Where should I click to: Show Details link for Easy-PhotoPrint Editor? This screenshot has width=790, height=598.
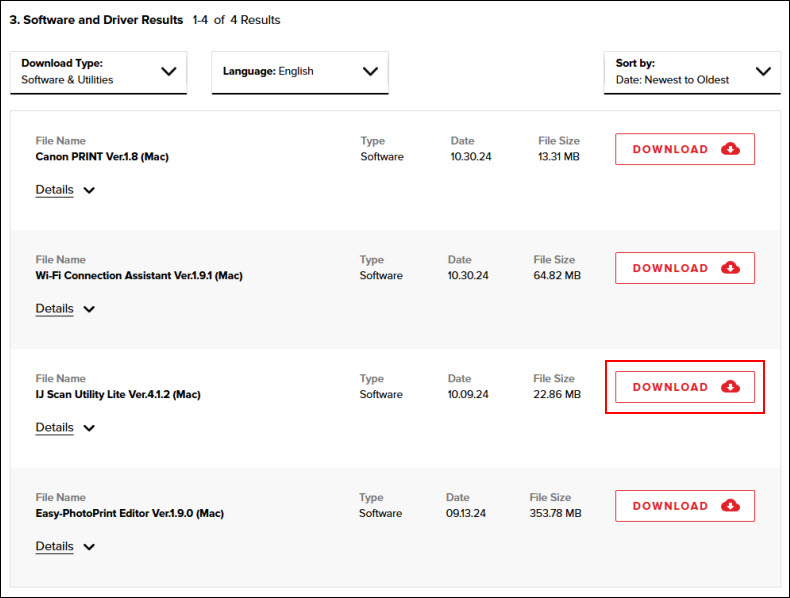[54, 547]
